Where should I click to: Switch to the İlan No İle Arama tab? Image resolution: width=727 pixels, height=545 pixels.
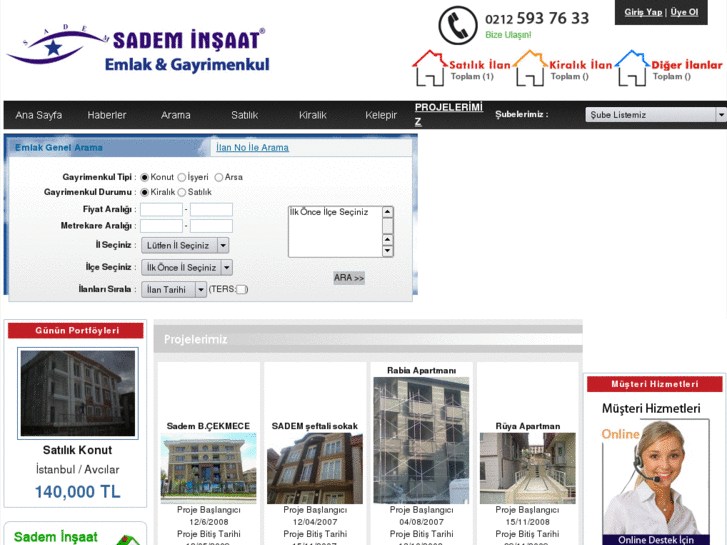coord(252,147)
